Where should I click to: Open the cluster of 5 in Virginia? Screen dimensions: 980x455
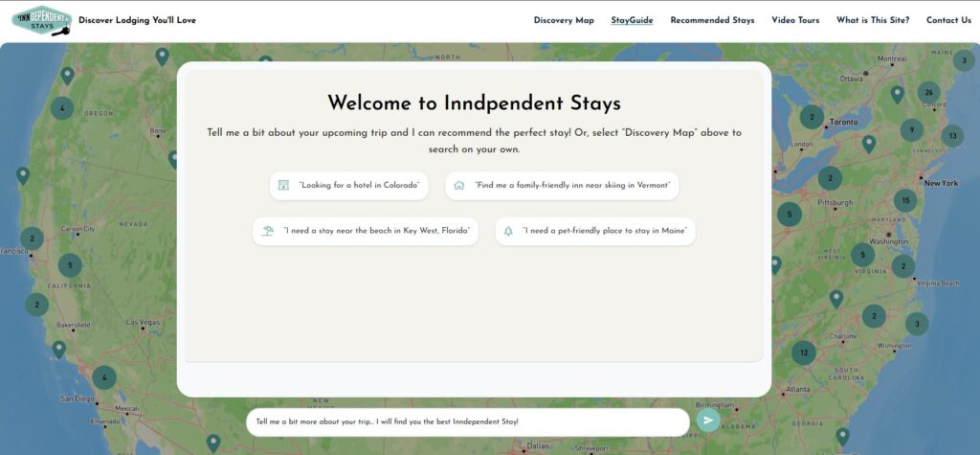[862, 255]
